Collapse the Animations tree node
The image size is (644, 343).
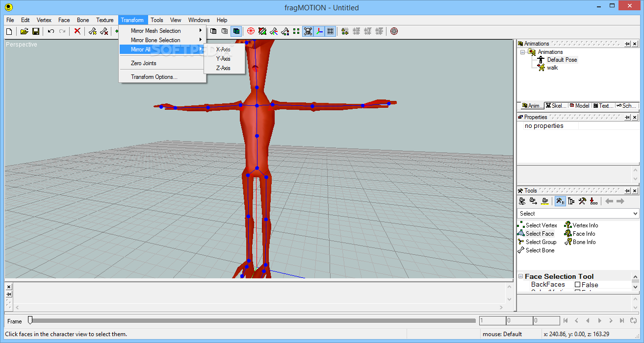[523, 52]
